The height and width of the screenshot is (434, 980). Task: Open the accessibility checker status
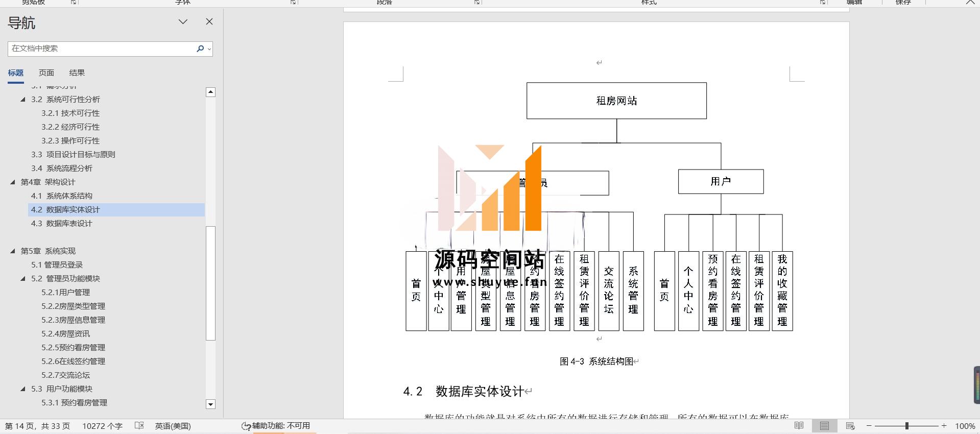point(276,426)
